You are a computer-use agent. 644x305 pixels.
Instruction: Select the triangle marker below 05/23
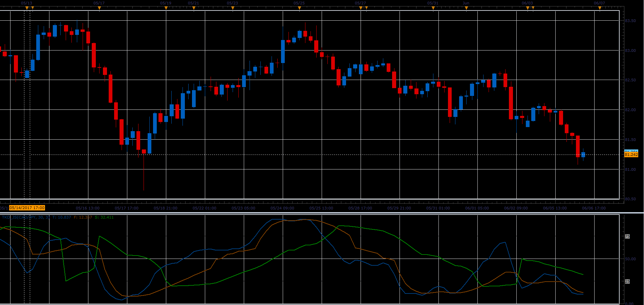[x=233, y=8]
